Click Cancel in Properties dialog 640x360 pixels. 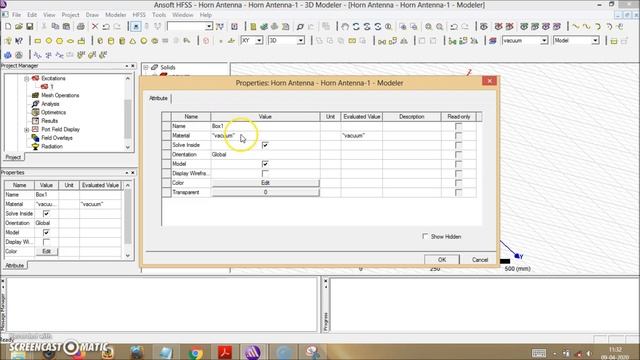tap(480, 260)
